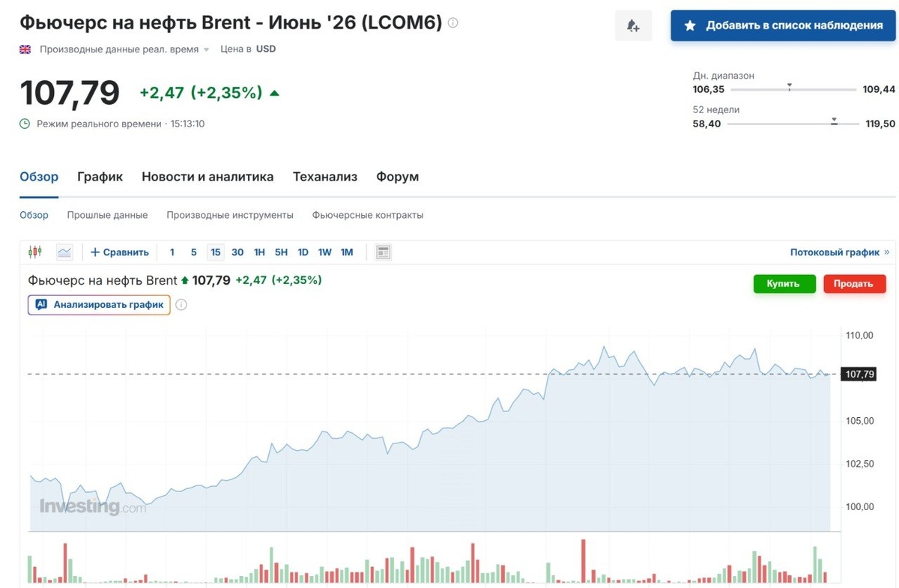Select the 30 minute chart interval
899x588 pixels.
pyautogui.click(x=237, y=252)
